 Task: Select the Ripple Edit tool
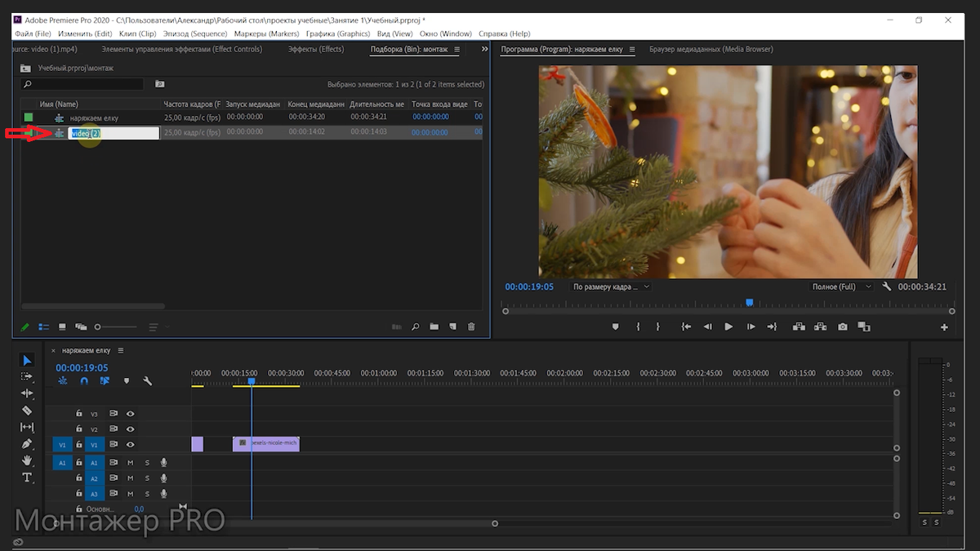pos(27,393)
